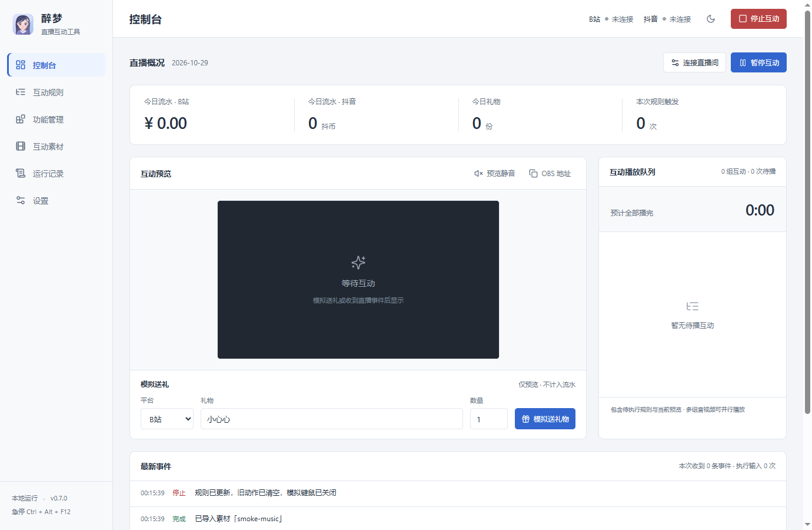Click the red 停止互动 button
The image size is (812, 530).
tap(758, 19)
